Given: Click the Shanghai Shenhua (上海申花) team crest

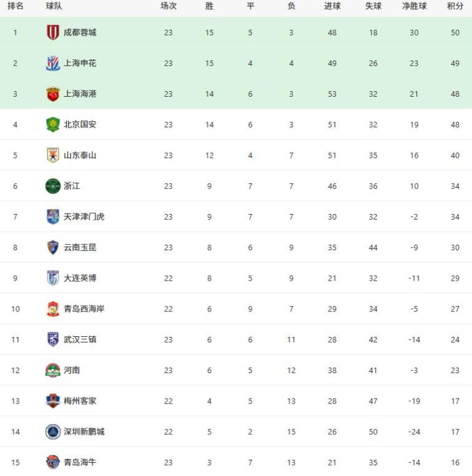Looking at the screenshot, I should (x=53, y=63).
